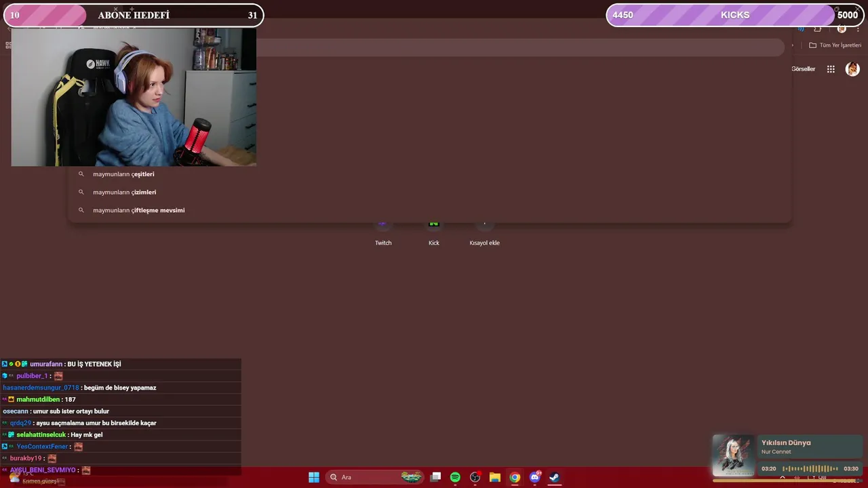Click the ABONE HEDEFİ goal bar

point(134,15)
